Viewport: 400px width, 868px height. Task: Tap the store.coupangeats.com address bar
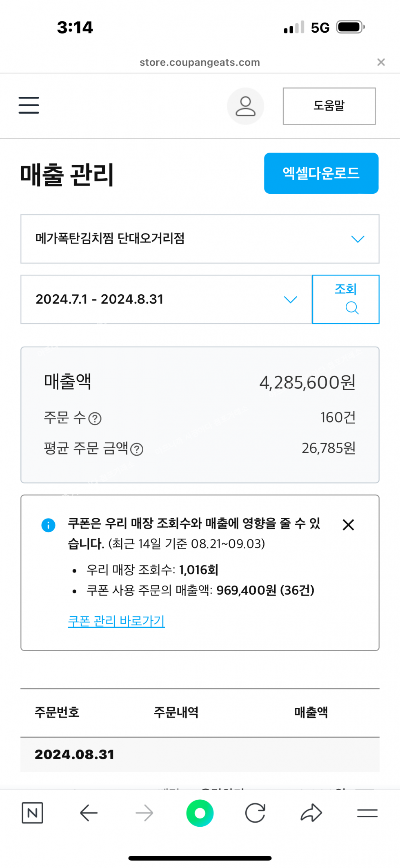(200, 62)
